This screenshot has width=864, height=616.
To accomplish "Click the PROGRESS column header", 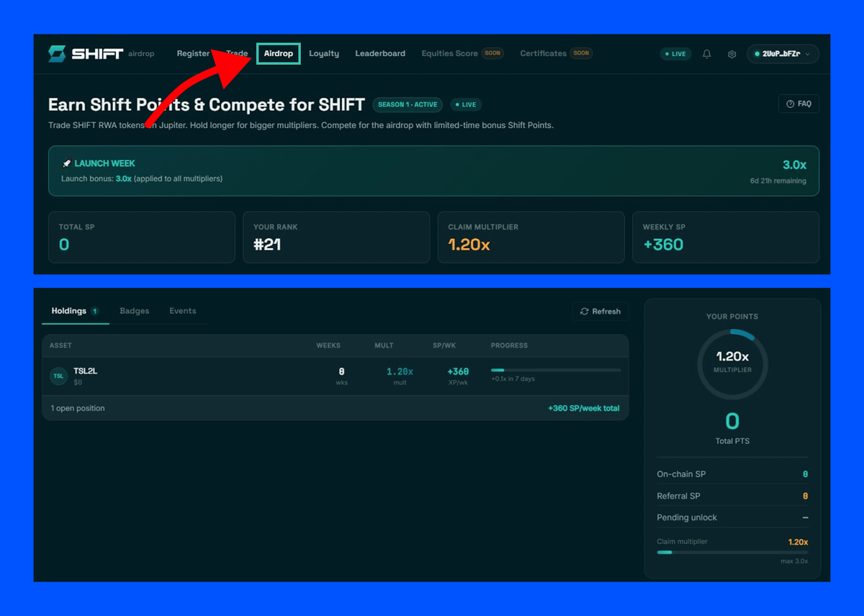I will [x=509, y=345].
